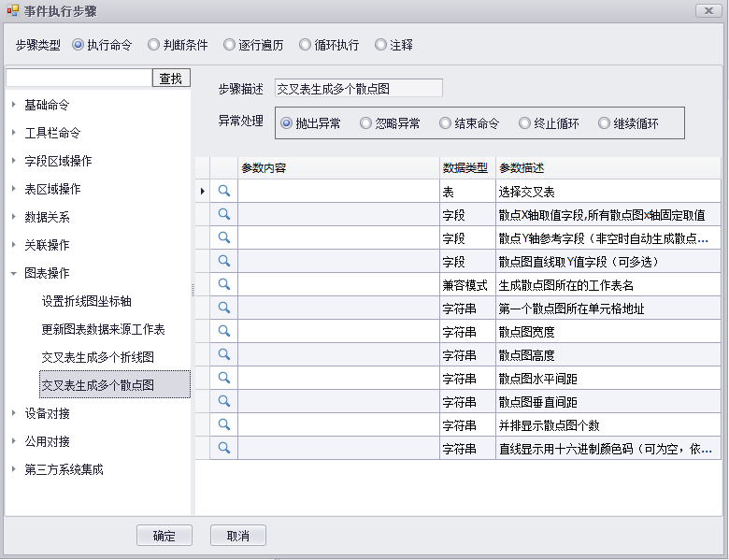
Task: Select 忽略异常 for exception handling
Action: [x=366, y=123]
